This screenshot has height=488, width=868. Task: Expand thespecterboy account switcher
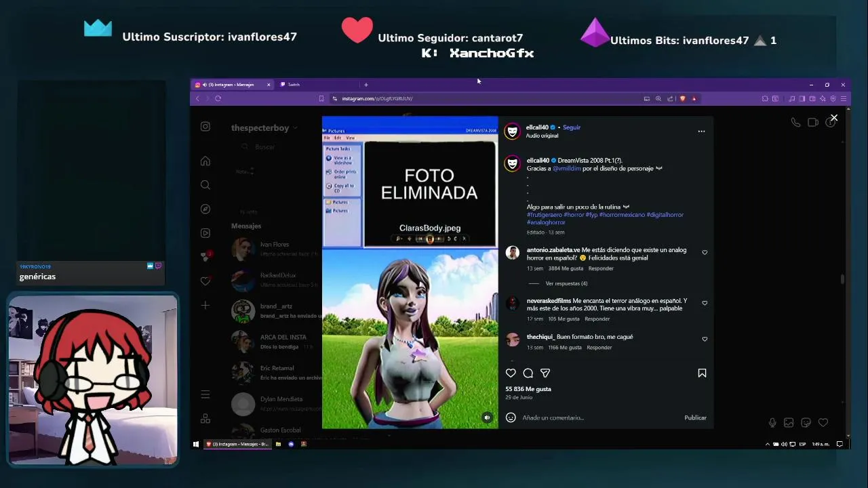coord(264,128)
